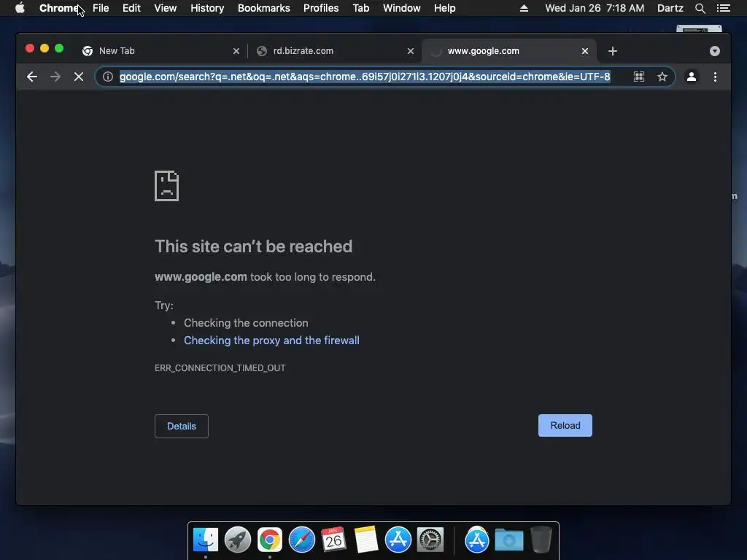The height and width of the screenshot is (560, 747).
Task: Select the www.google.com tab
Action: [508, 51]
